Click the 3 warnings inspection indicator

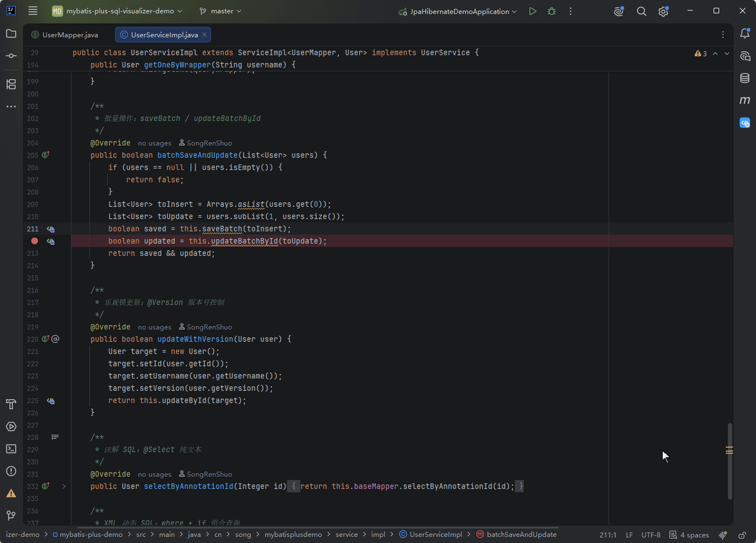pos(701,54)
